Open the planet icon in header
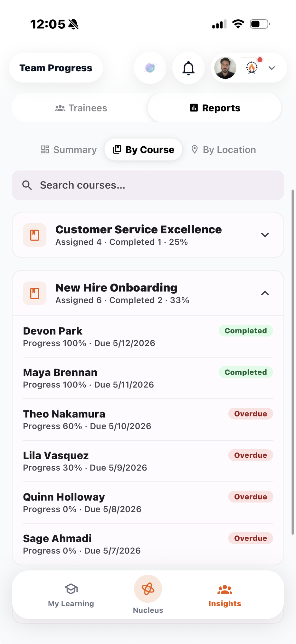This screenshot has width=296, height=644. pos(150,68)
